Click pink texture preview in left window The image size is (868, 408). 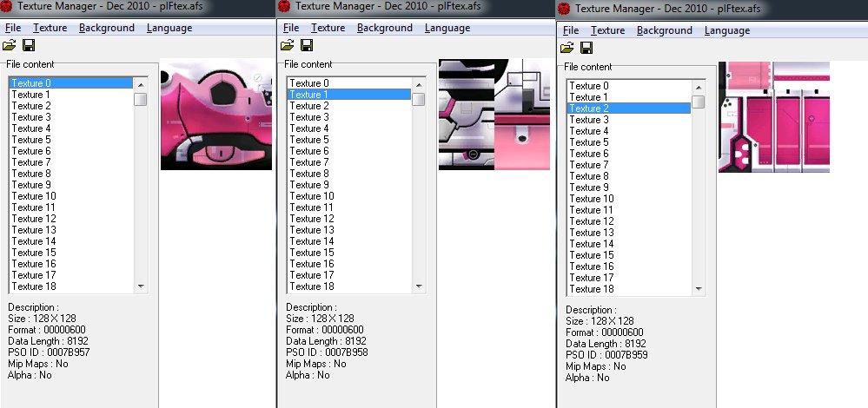pos(216,115)
